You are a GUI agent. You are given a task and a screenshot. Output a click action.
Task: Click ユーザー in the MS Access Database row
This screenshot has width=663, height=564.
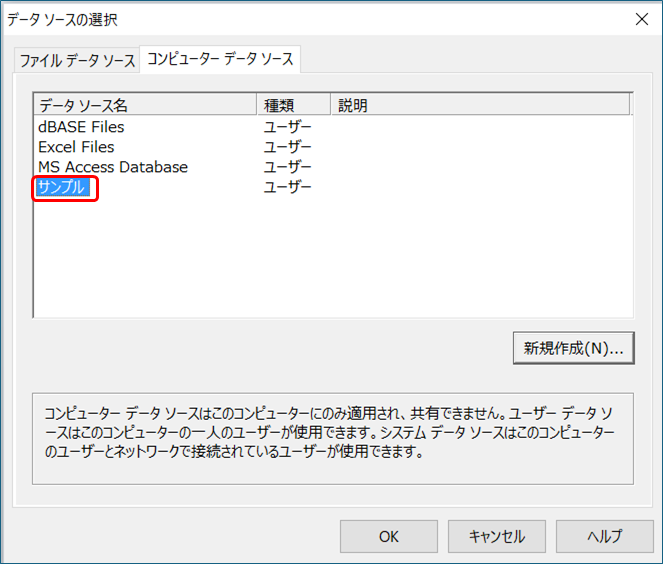coord(288,167)
